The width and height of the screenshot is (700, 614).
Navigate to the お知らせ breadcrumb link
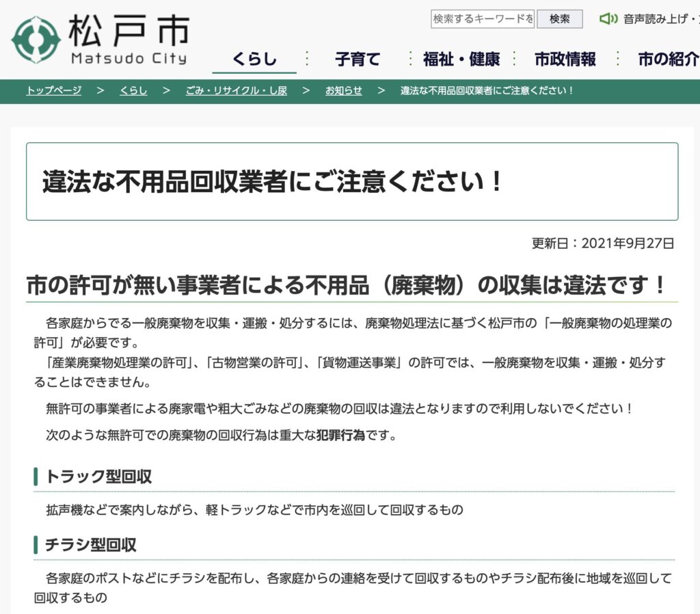coord(344,91)
